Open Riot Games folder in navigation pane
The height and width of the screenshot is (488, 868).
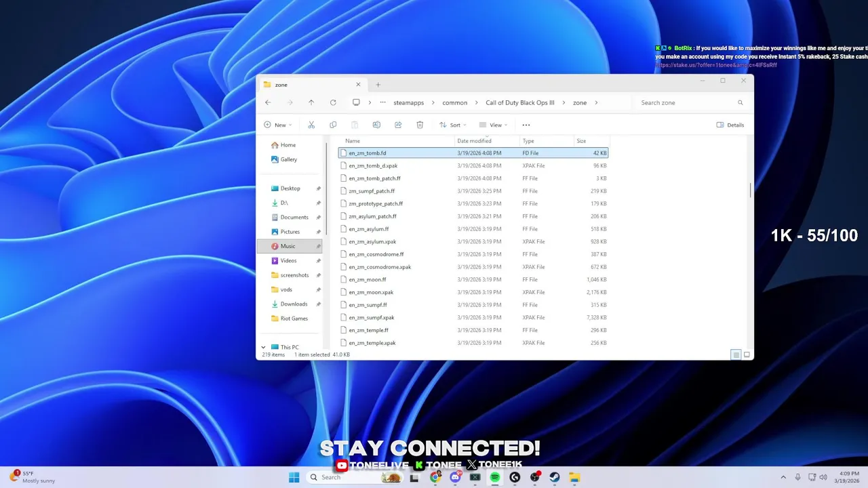pos(290,319)
